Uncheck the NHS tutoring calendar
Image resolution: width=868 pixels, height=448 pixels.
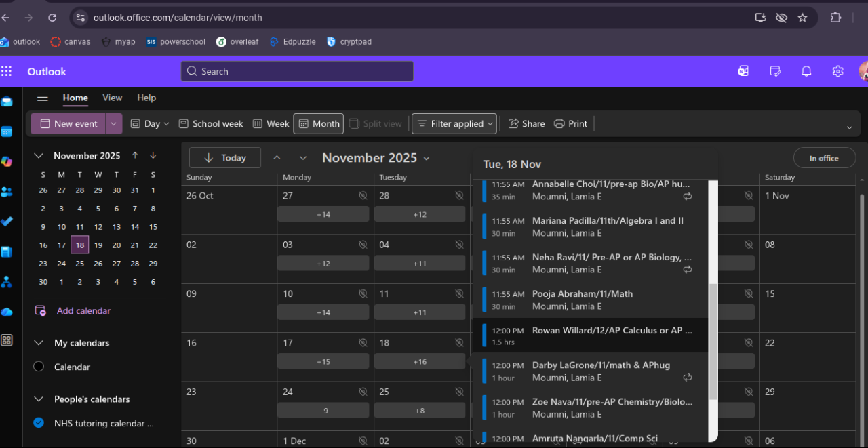coord(39,423)
